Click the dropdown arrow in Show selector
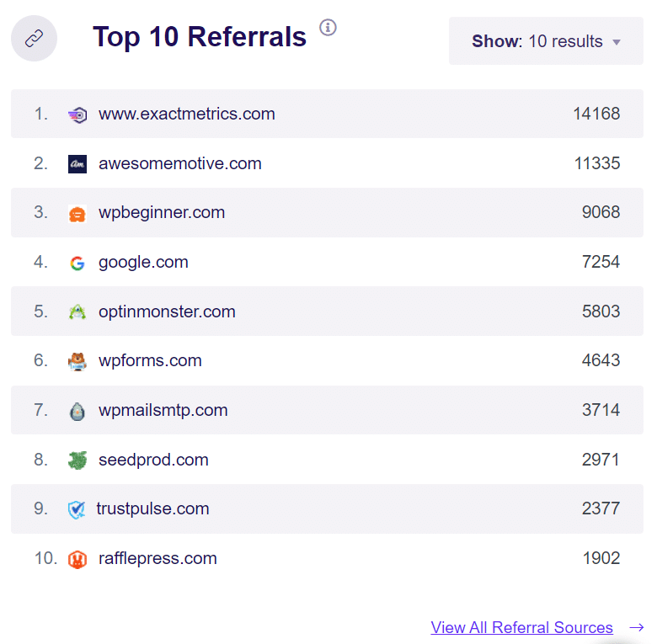Screen dimensions: 657x644 pyautogui.click(x=617, y=42)
